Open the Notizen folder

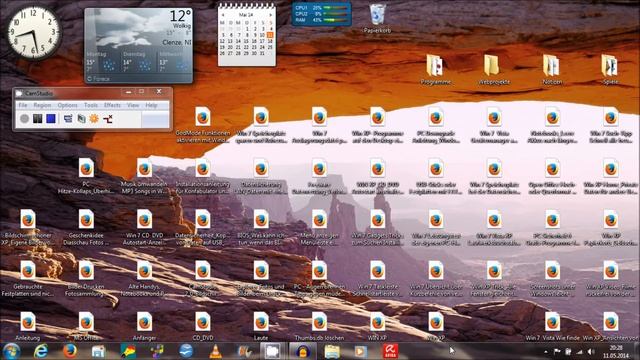(x=552, y=69)
